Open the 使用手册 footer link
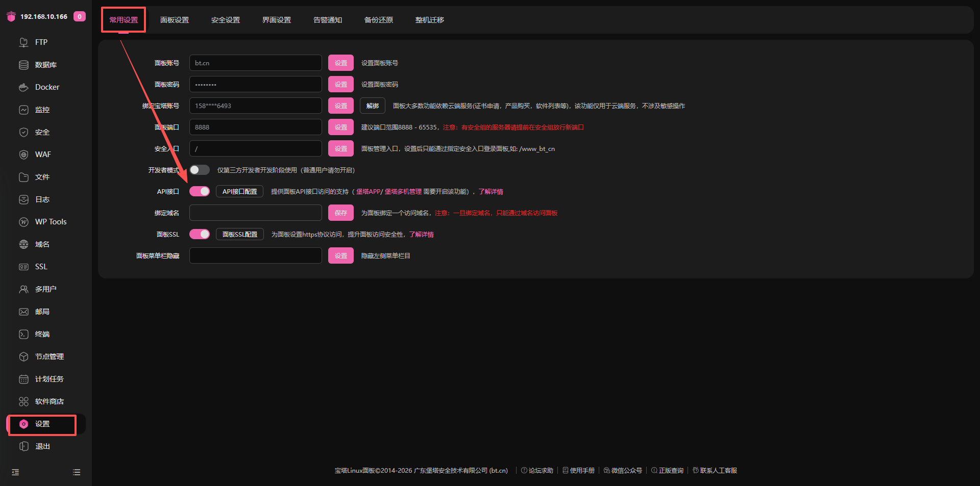The width and height of the screenshot is (980, 486). [x=579, y=470]
